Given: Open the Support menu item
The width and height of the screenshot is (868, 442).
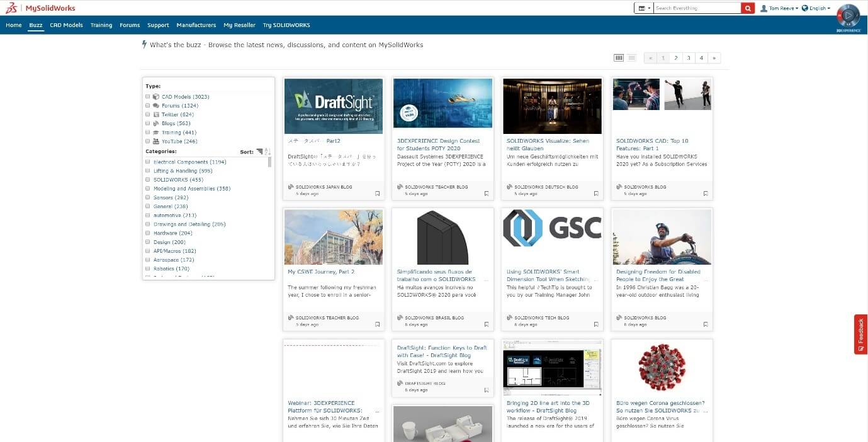Looking at the screenshot, I should [x=158, y=25].
